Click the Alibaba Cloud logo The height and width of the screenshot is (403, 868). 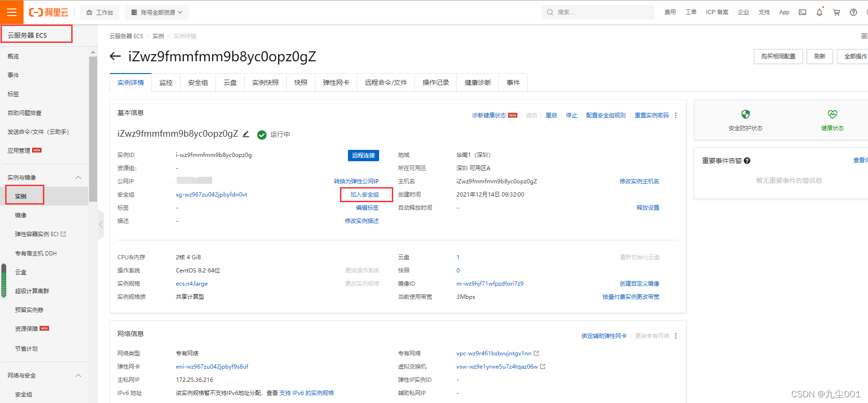pyautogui.click(x=49, y=12)
